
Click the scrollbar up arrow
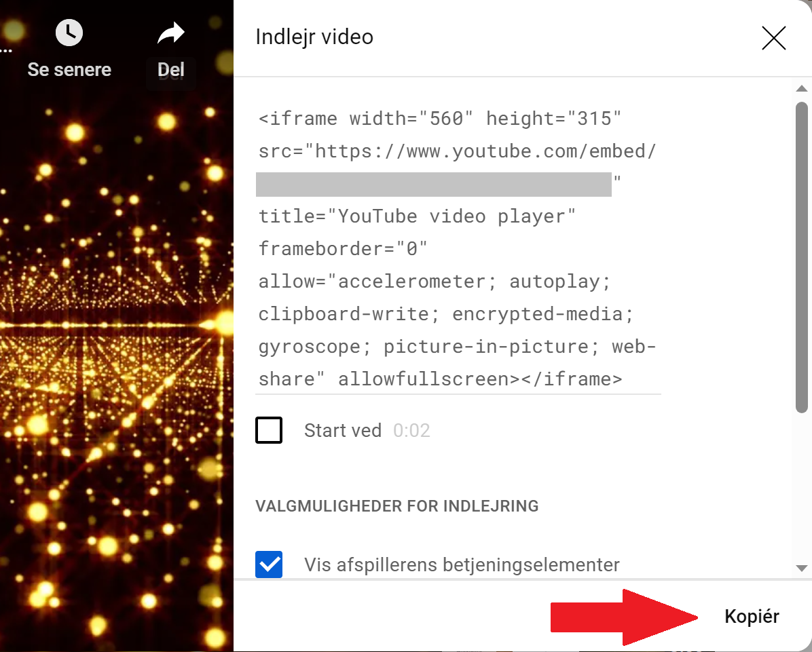pyautogui.click(x=802, y=89)
